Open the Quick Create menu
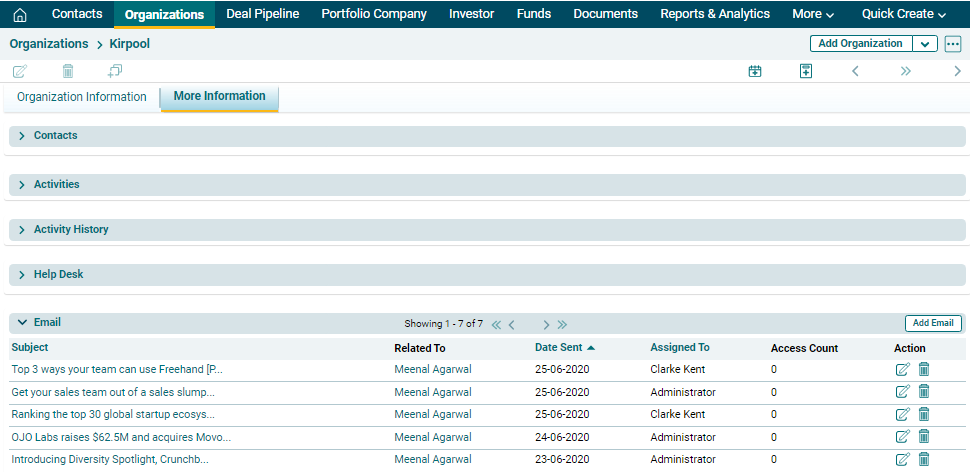Image resolution: width=970 pixels, height=472 pixels. click(904, 14)
